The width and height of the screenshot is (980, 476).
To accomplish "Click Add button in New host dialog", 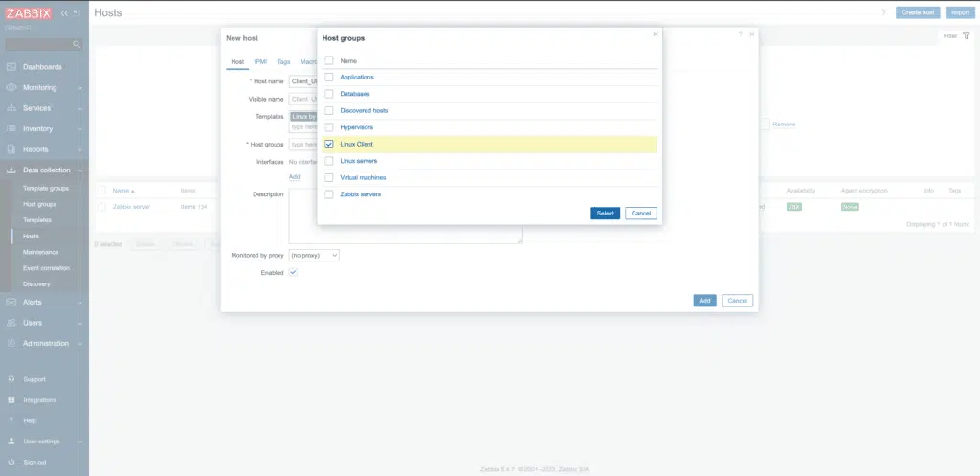I will pos(705,301).
